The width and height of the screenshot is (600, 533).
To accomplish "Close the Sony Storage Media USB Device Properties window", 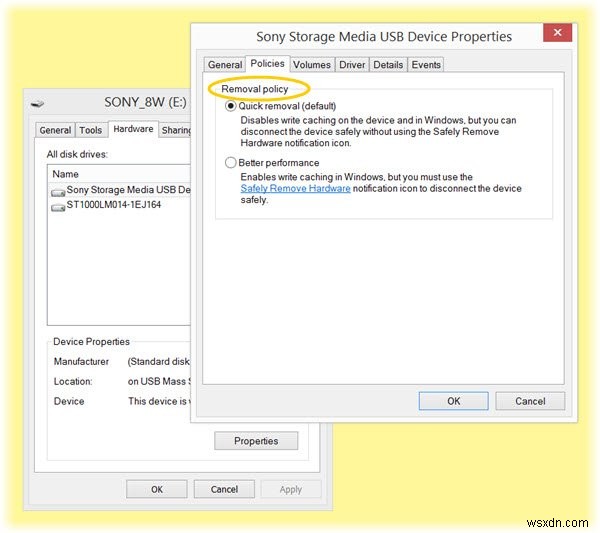I will coord(558,33).
